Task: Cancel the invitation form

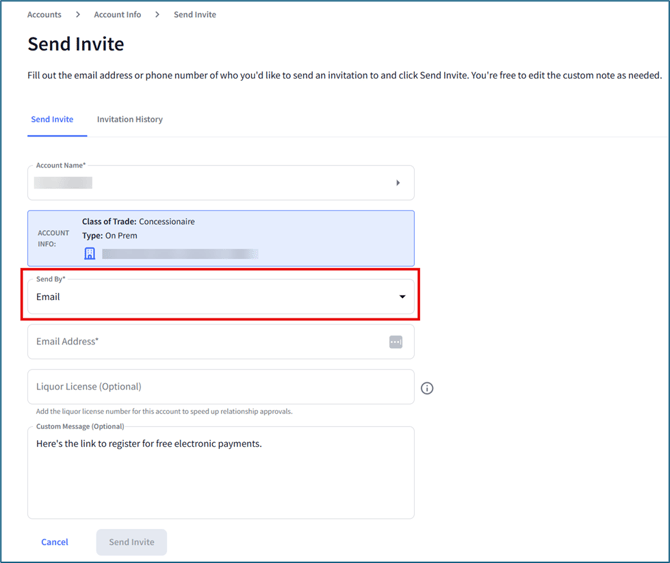Action: coord(55,542)
